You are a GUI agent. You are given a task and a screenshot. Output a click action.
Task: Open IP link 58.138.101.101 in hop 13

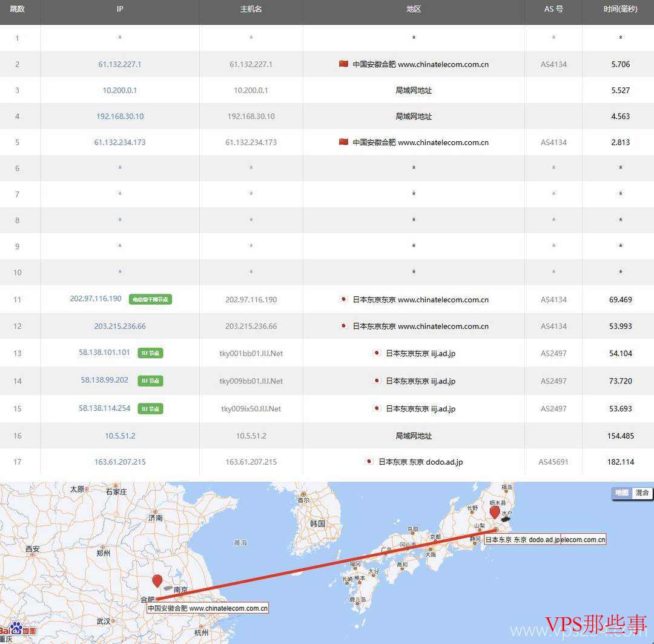(x=104, y=353)
